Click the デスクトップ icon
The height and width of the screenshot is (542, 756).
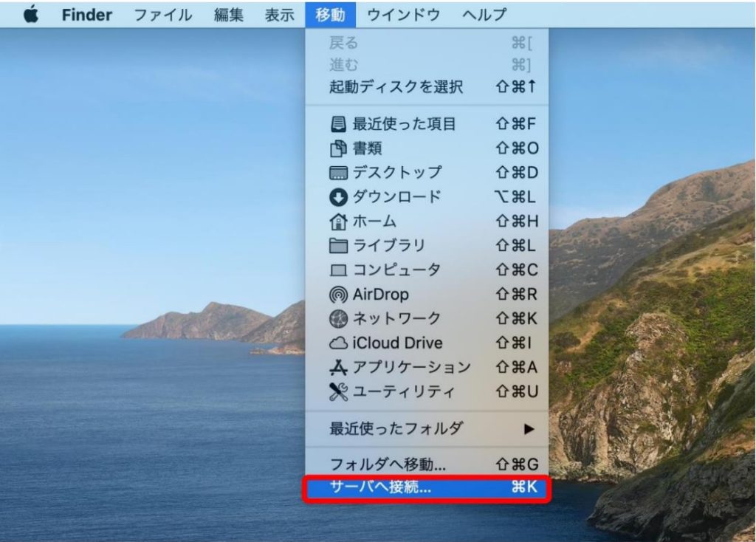(x=338, y=173)
